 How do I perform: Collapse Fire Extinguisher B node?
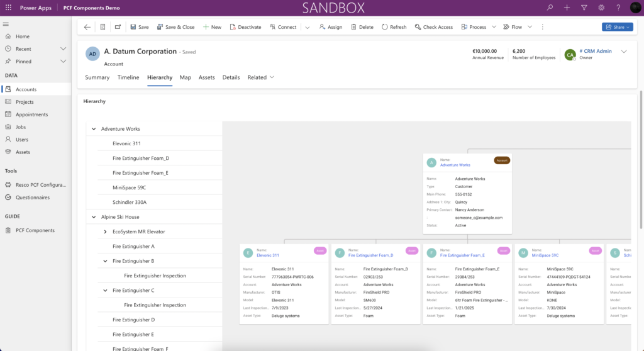(105, 261)
